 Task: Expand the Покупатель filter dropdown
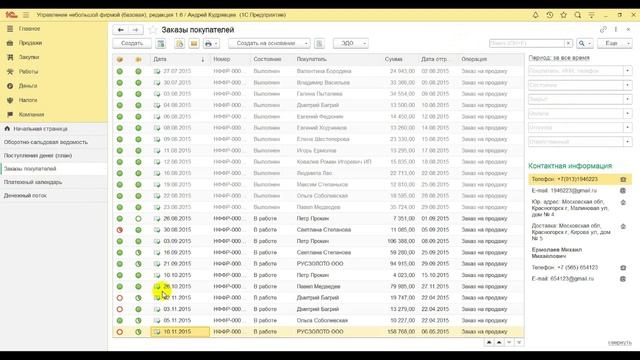coord(627,71)
